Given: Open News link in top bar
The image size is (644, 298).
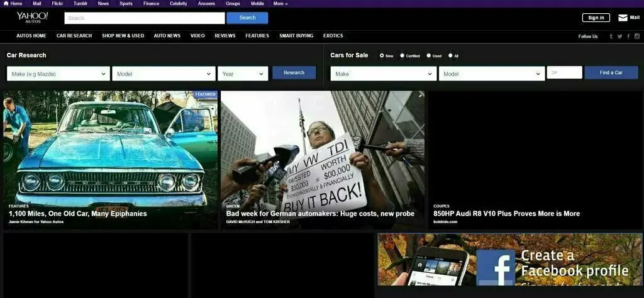Looking at the screenshot, I should [104, 3].
